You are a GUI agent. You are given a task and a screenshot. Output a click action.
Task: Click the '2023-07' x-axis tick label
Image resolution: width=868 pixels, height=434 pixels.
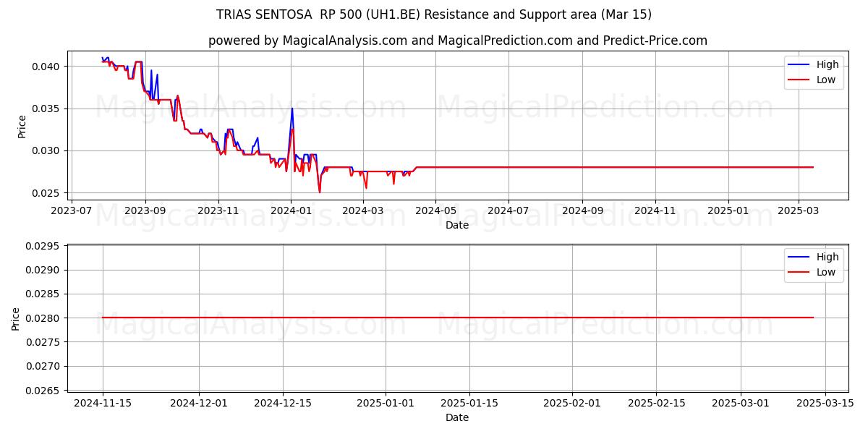[x=72, y=211]
